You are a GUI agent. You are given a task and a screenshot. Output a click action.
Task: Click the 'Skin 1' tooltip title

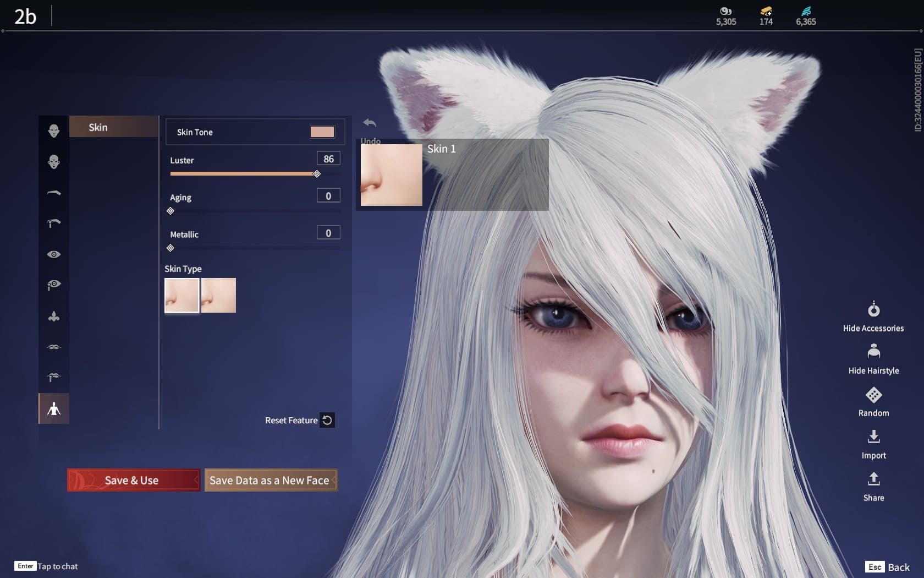(442, 149)
